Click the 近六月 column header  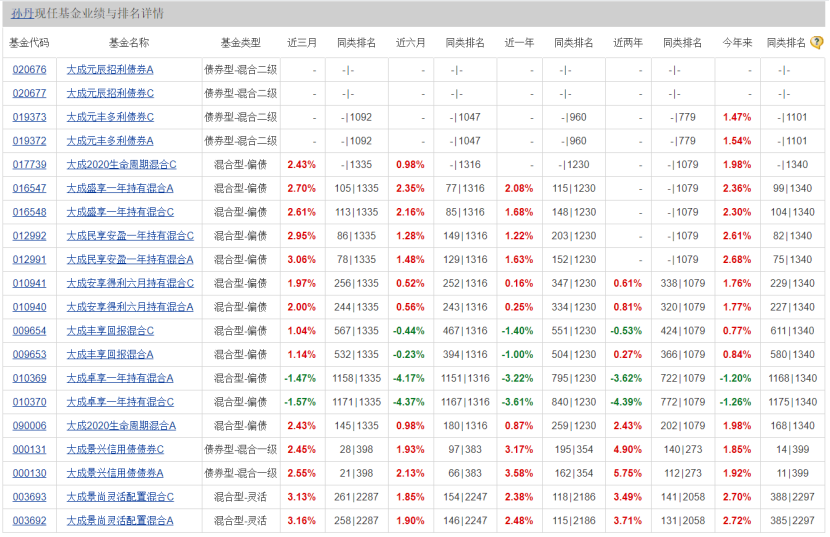pos(411,43)
